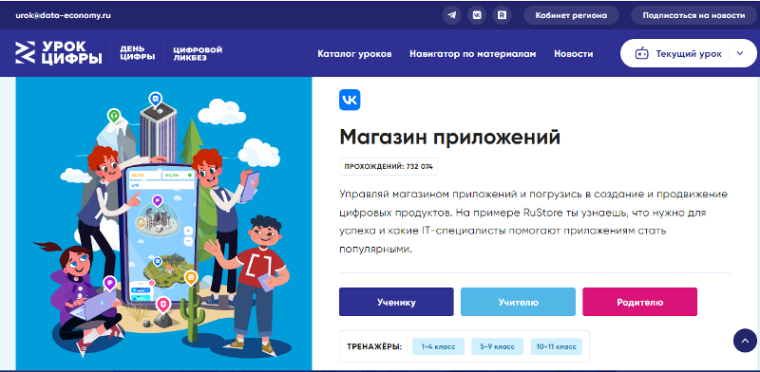
Task: Open Каталог уроков menu
Action: point(354,54)
